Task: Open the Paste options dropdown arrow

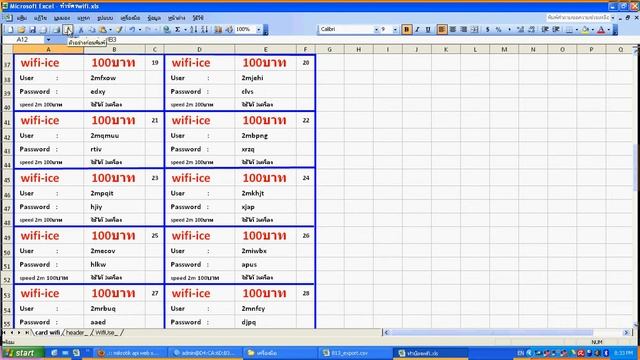Action: tap(110, 29)
